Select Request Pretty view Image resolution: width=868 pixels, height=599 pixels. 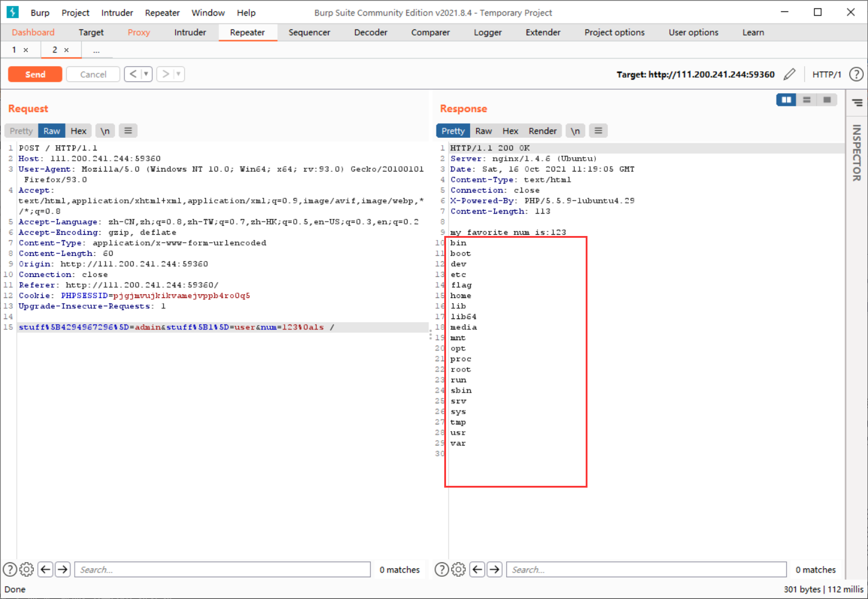click(x=21, y=131)
